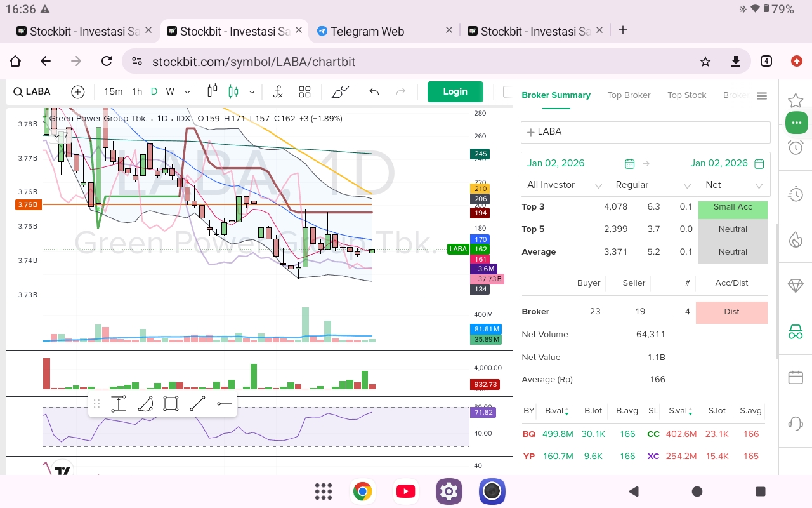Open the Net dropdown
Viewport: 812px width, 508px height.
coord(735,185)
